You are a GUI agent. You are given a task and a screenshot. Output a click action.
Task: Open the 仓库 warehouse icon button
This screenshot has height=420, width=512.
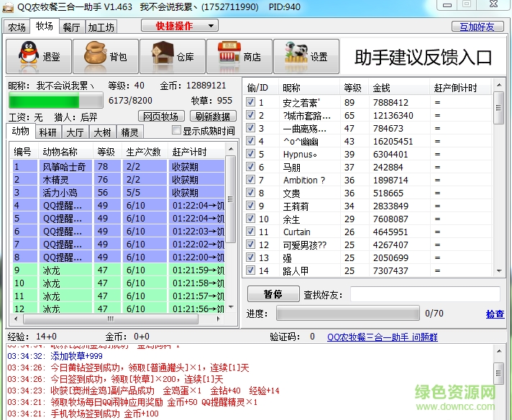173,56
